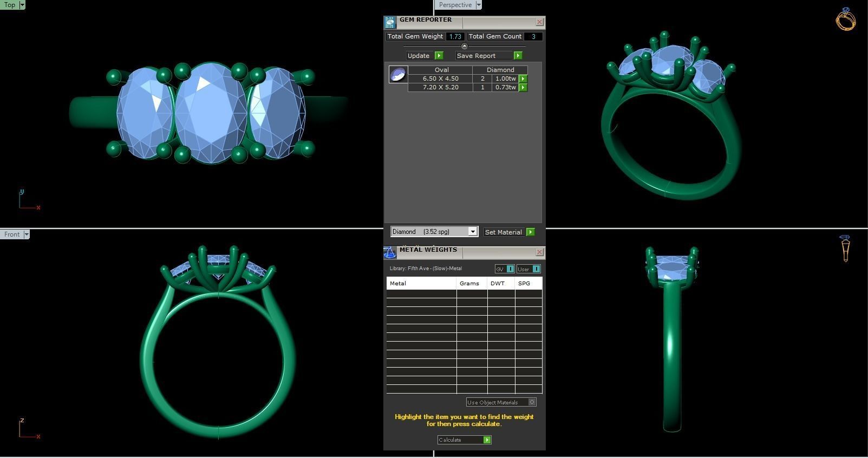Open the Top viewport dropdown arrow
This screenshot has width=868, height=458.
pos(22,5)
